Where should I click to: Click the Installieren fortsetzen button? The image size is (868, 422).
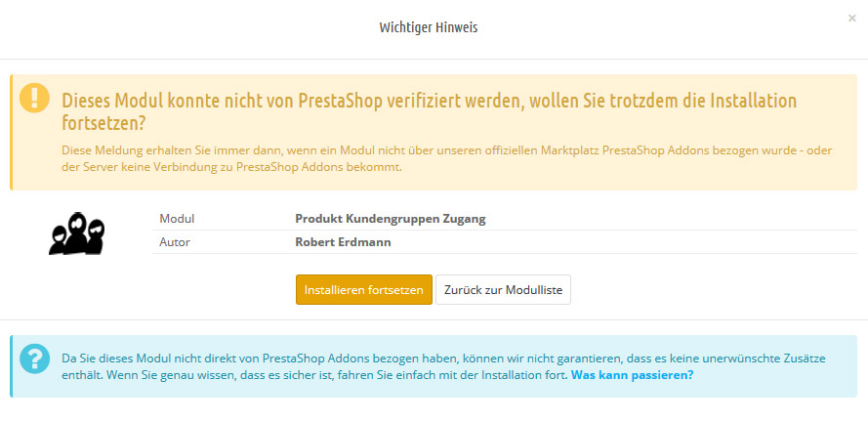(x=363, y=290)
